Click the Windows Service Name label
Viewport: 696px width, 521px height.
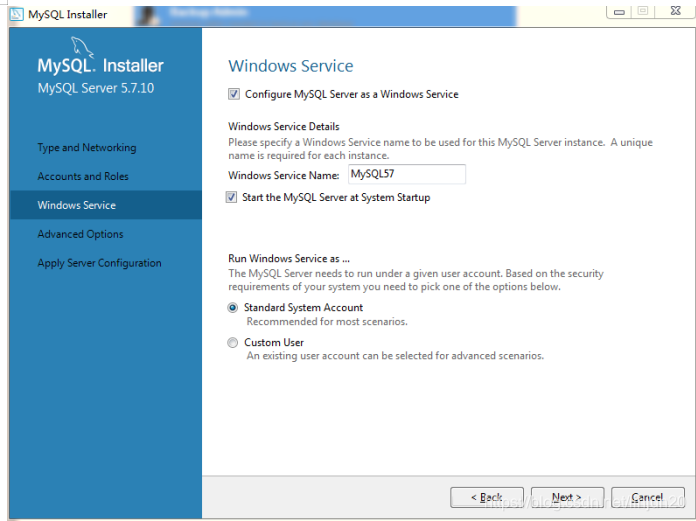coord(284,175)
